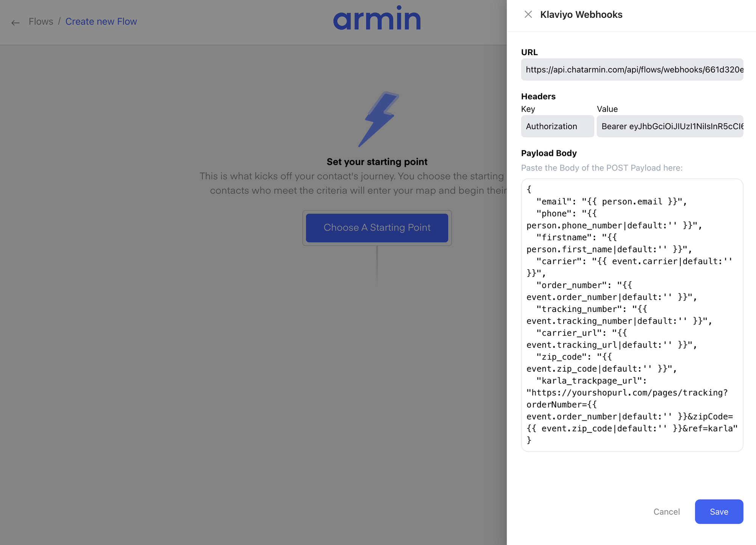Click the Bearer token value field
This screenshot has width=756, height=545.
coord(669,126)
